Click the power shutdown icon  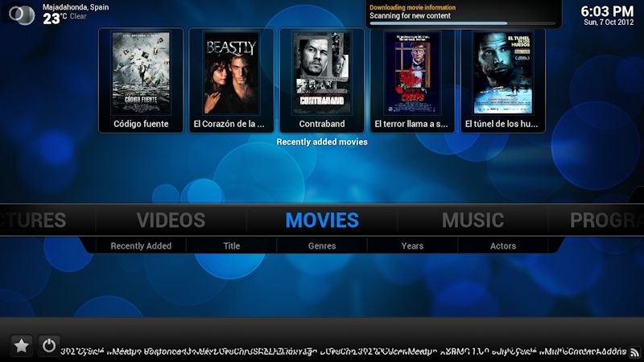(49, 346)
